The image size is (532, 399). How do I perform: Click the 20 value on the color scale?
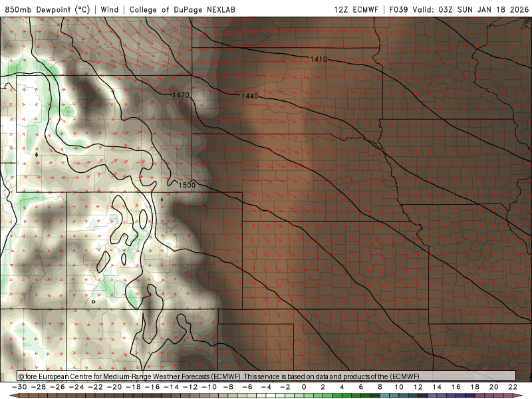(494, 387)
